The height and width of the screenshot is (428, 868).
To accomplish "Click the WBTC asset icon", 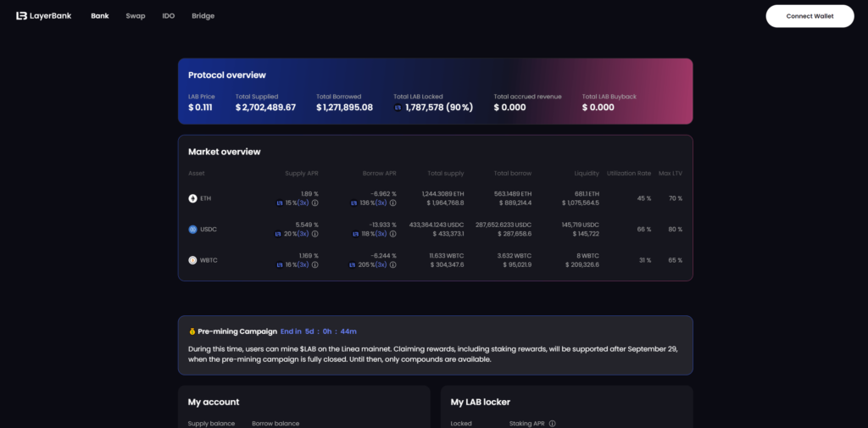I will 192,260.
